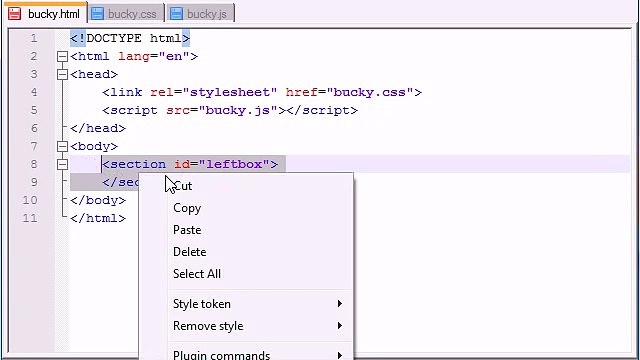Click the closing </script> tag
Screen dimensions: 640x360
coord(322,110)
